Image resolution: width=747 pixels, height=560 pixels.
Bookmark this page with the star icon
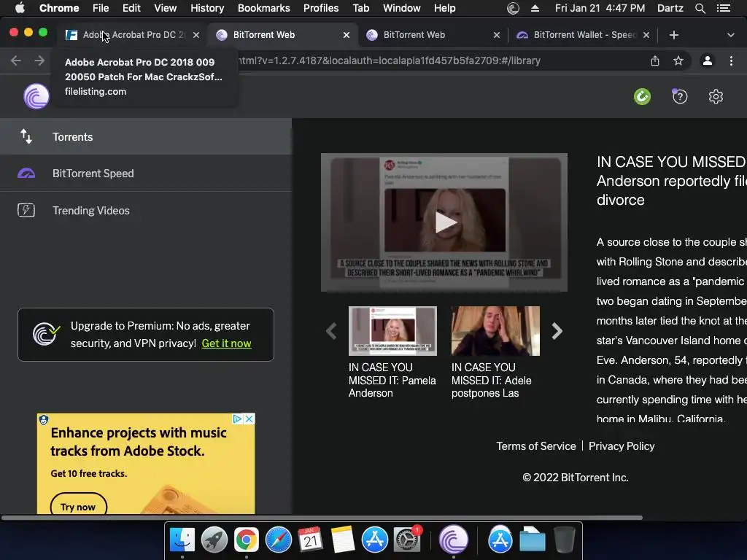[x=678, y=61]
